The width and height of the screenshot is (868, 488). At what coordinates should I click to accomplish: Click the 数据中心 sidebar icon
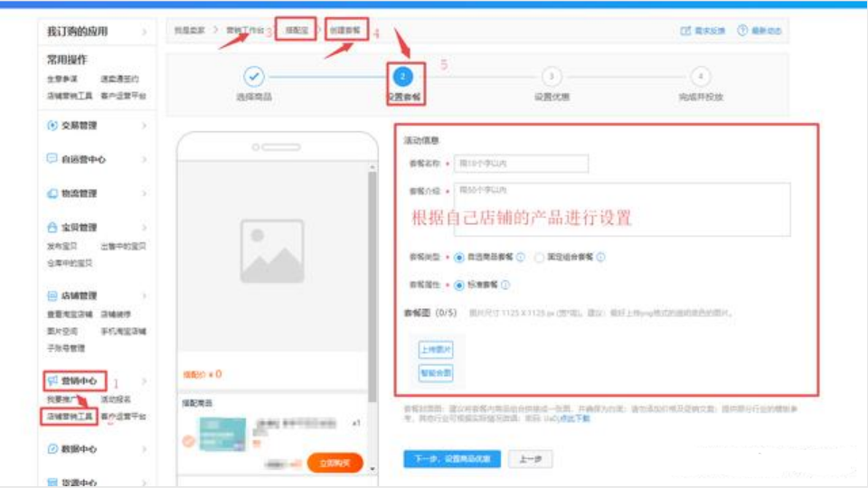pos(52,448)
